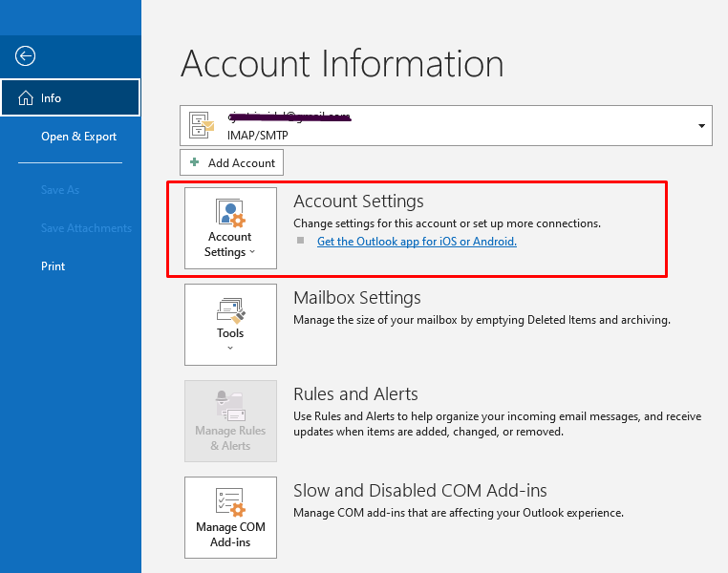The image size is (728, 573).
Task: Click Slow and Disabled COM Add-ins heading
Action: point(420,491)
